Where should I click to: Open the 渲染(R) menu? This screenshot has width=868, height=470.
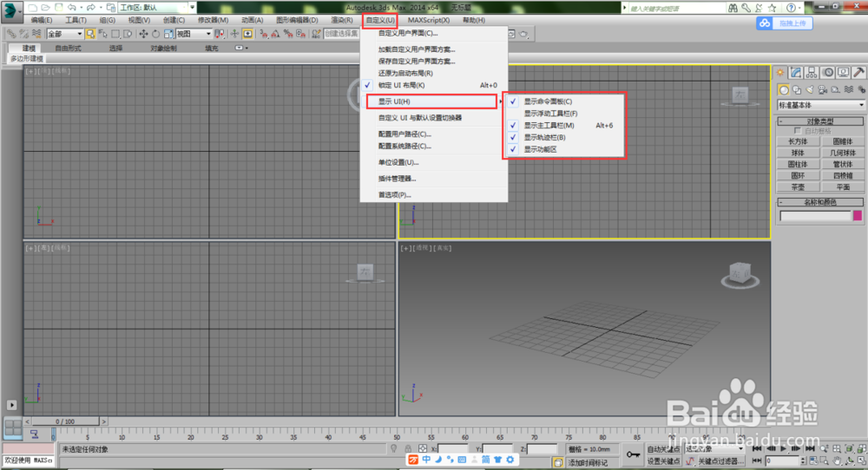[x=341, y=20]
